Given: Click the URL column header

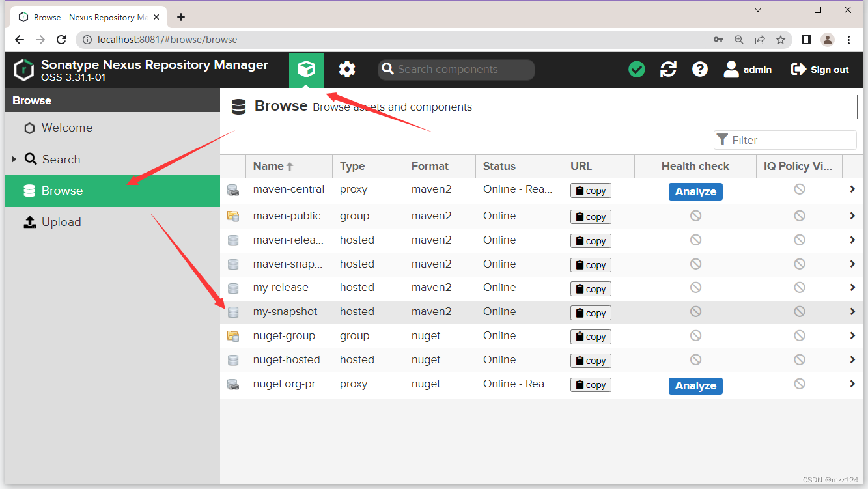Looking at the screenshot, I should click(x=598, y=166).
